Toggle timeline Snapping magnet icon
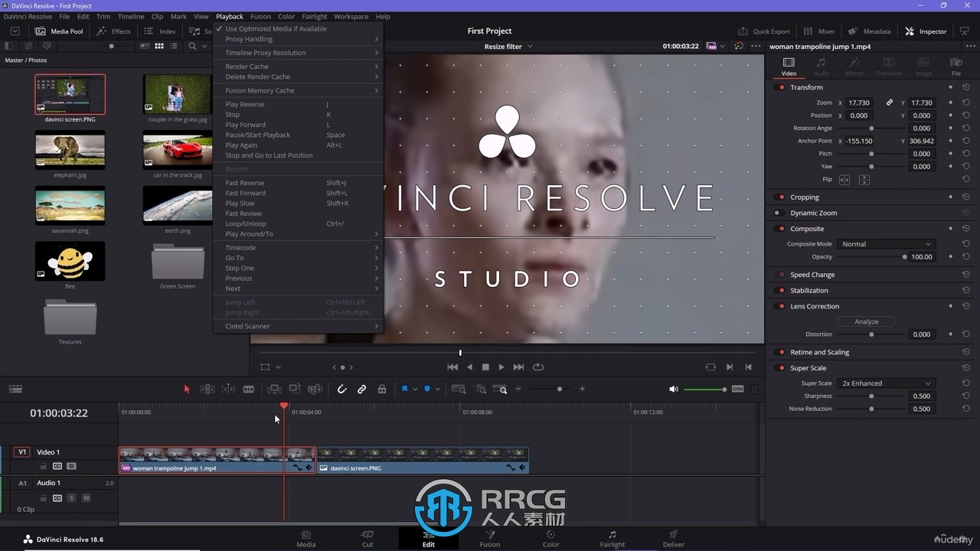This screenshot has height=551, width=980. [x=341, y=389]
